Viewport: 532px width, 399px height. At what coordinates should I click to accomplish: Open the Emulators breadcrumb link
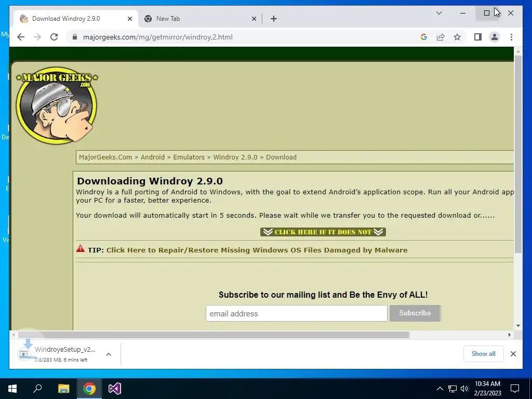point(189,157)
